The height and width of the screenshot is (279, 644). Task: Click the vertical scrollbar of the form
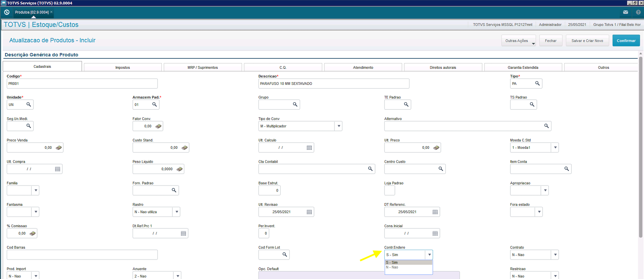coord(641,147)
